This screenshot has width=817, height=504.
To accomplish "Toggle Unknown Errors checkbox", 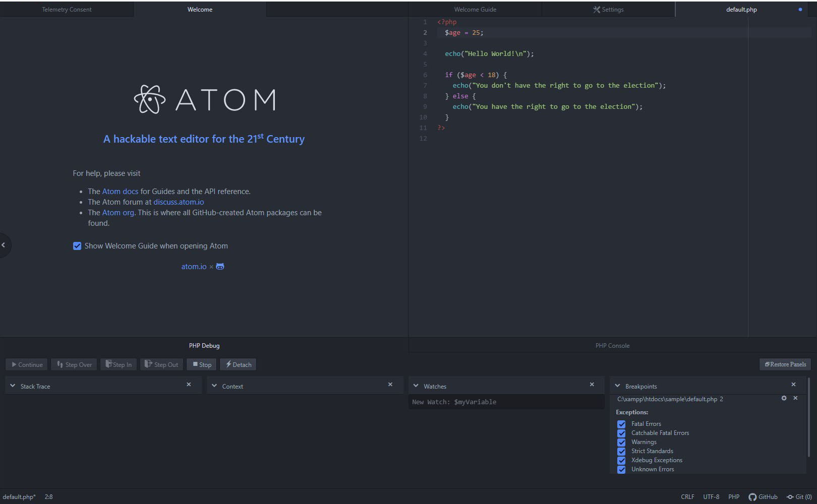I will pyautogui.click(x=621, y=469).
